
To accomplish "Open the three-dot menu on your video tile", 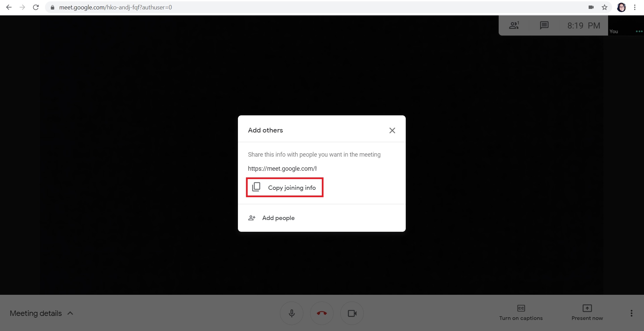I will coord(639,31).
